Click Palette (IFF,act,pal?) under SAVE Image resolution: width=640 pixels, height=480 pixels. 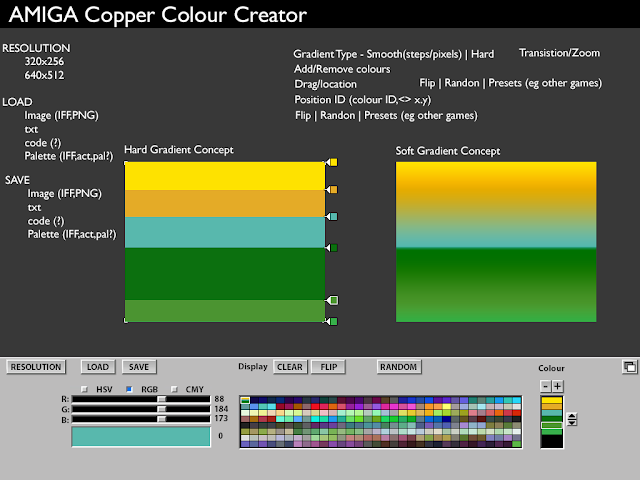point(72,234)
